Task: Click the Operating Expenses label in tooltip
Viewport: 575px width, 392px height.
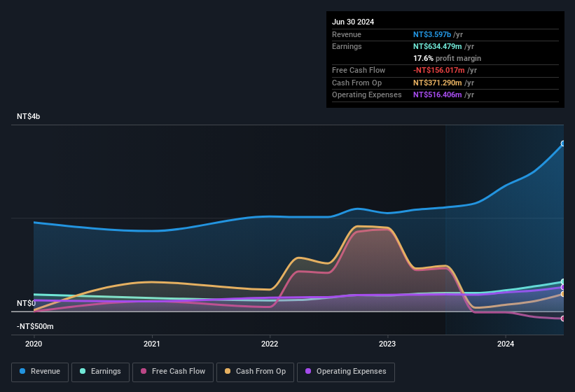Action: coord(367,95)
